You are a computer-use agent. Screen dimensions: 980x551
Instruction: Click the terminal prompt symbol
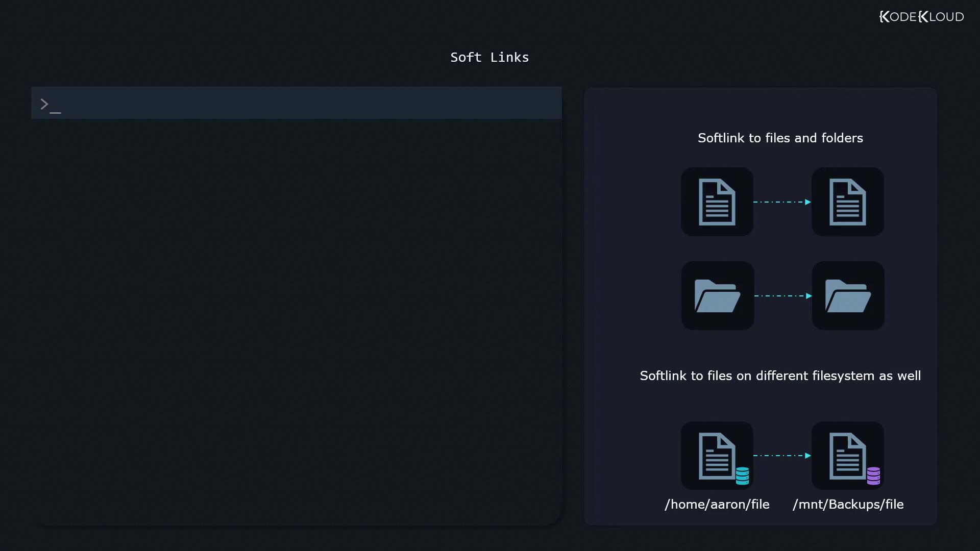tap(50, 105)
